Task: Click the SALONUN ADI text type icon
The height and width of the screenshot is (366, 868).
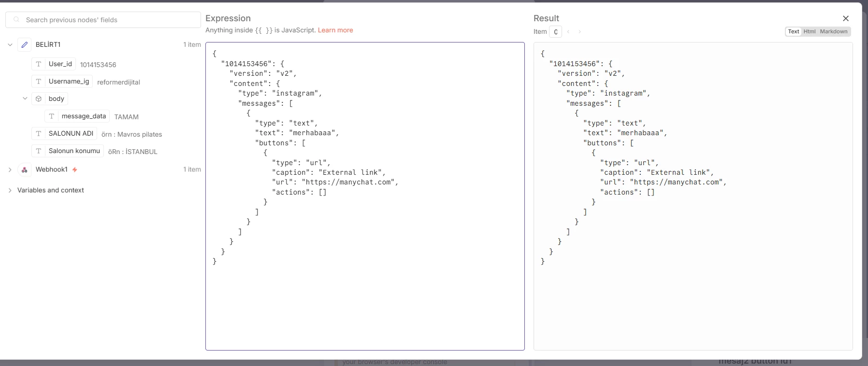Action: [x=39, y=134]
